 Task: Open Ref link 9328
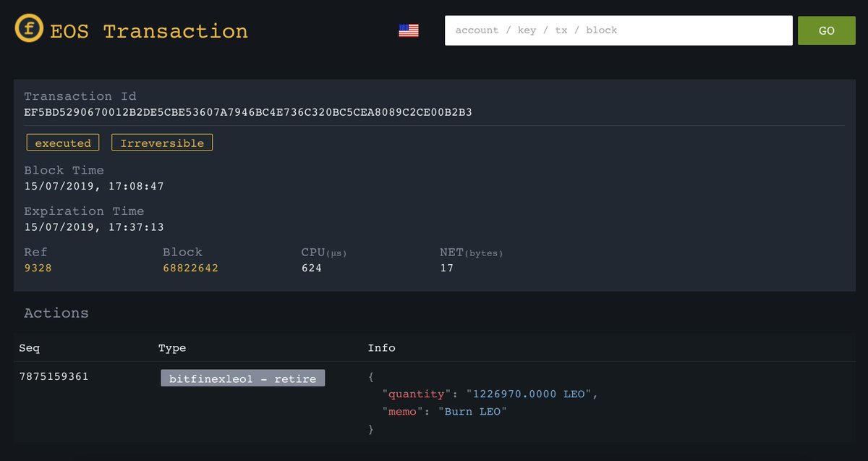click(38, 268)
